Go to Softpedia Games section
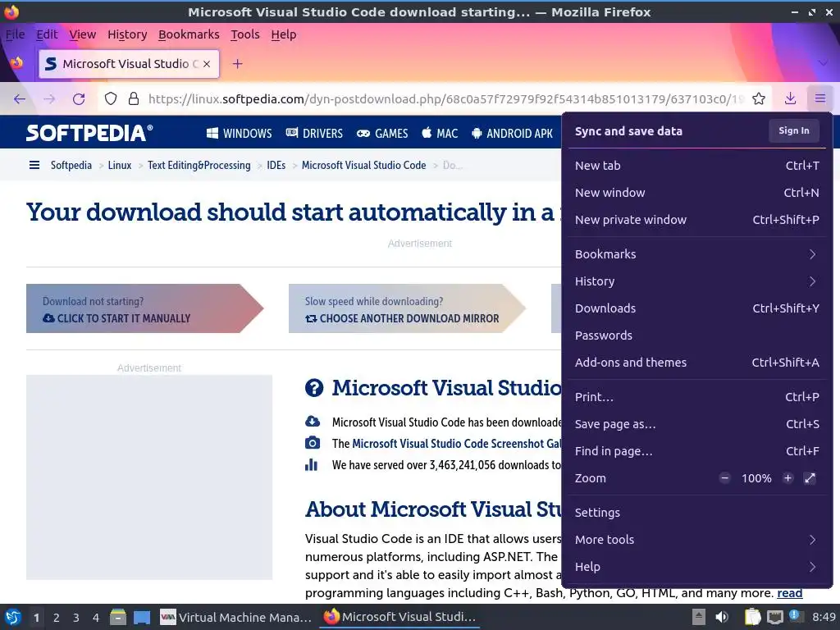The height and width of the screenshot is (630, 840). point(382,134)
